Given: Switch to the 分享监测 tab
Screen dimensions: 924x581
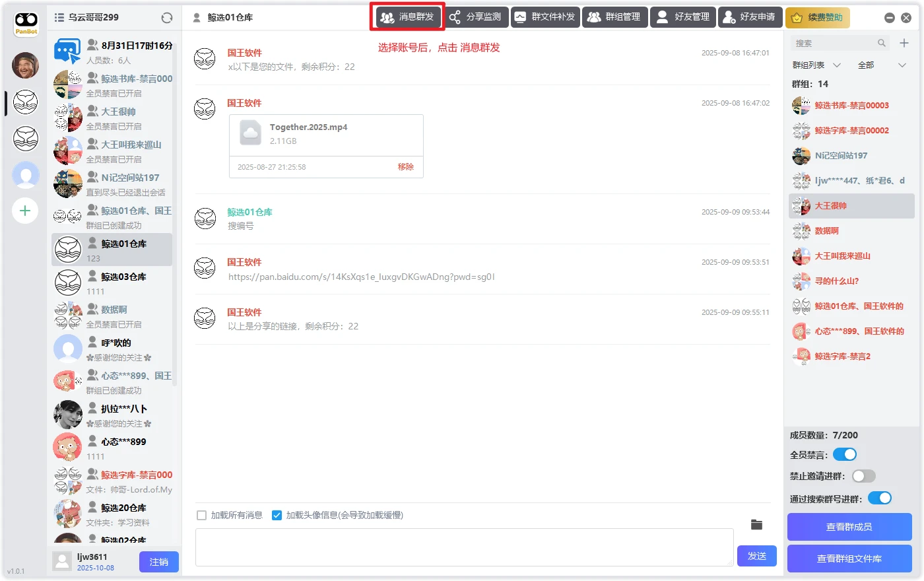Looking at the screenshot, I should tap(476, 17).
